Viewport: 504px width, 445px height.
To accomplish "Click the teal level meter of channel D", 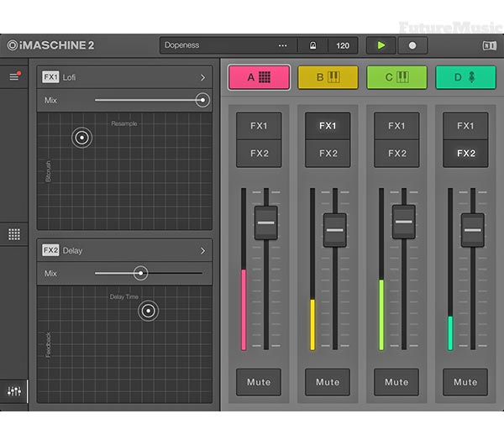I will coord(450,333).
